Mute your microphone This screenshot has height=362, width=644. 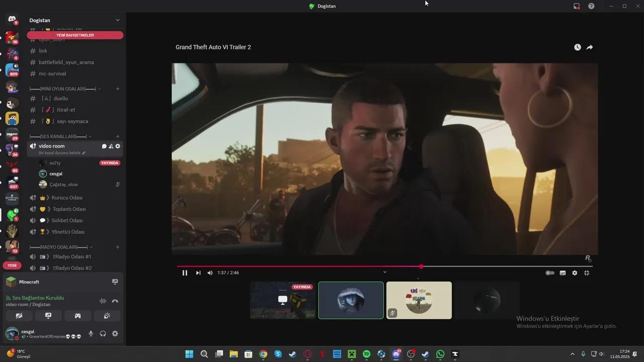(x=91, y=333)
